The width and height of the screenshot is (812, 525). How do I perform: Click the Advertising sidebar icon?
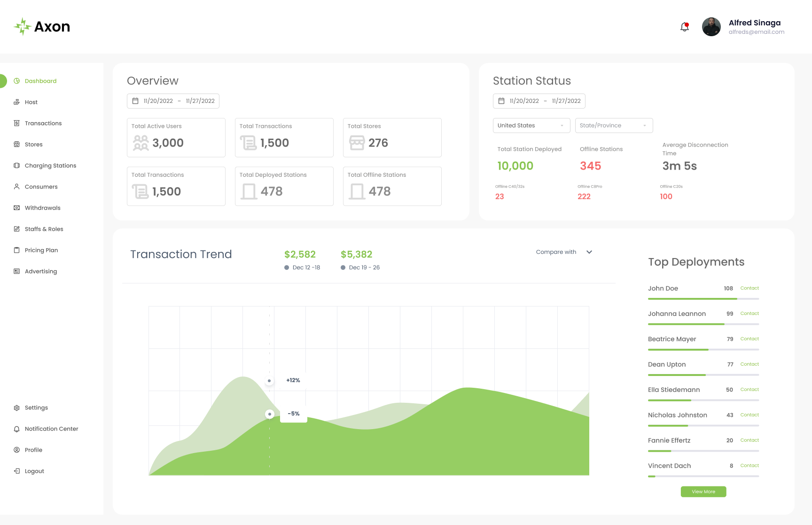(17, 271)
